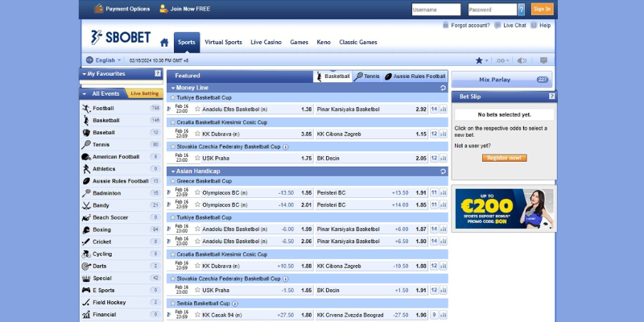Bet on BK Decin odds 2.05
The width and height of the screenshot is (644, 322).
point(421,159)
